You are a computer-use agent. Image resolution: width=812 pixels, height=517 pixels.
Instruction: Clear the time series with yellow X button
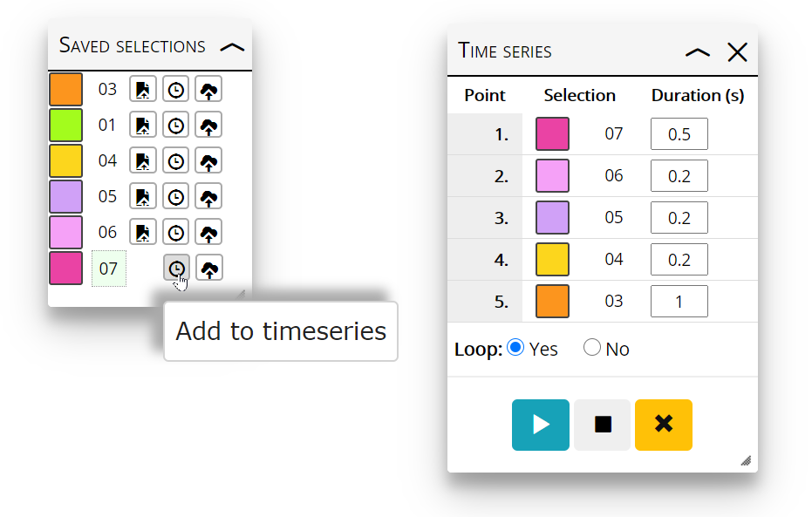coord(664,425)
